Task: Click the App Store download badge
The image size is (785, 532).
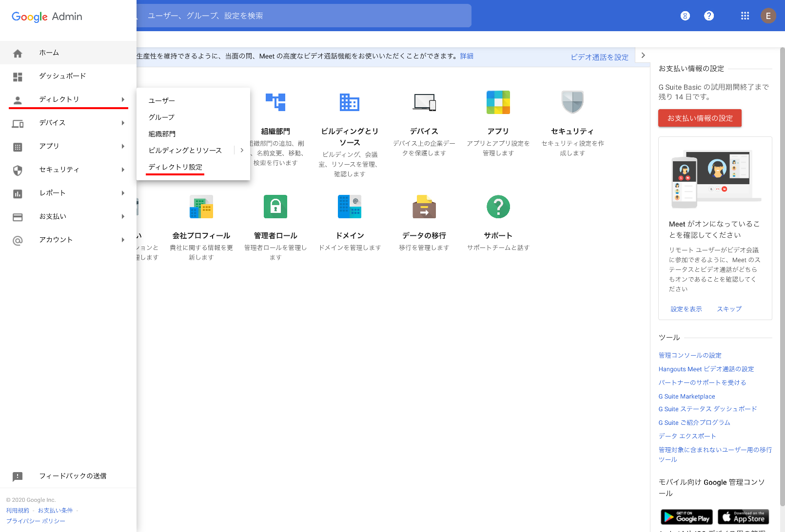Action: (x=744, y=517)
